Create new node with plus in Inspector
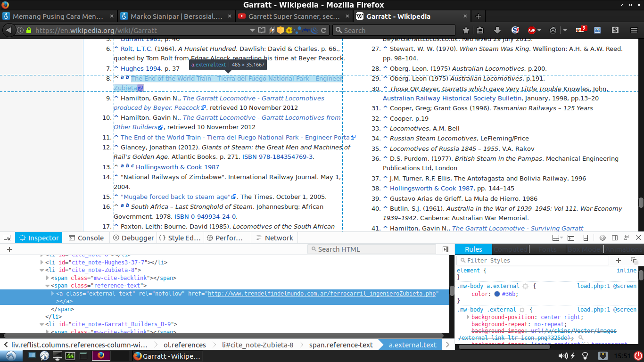Screen dimensions: 644x362 click(9, 249)
